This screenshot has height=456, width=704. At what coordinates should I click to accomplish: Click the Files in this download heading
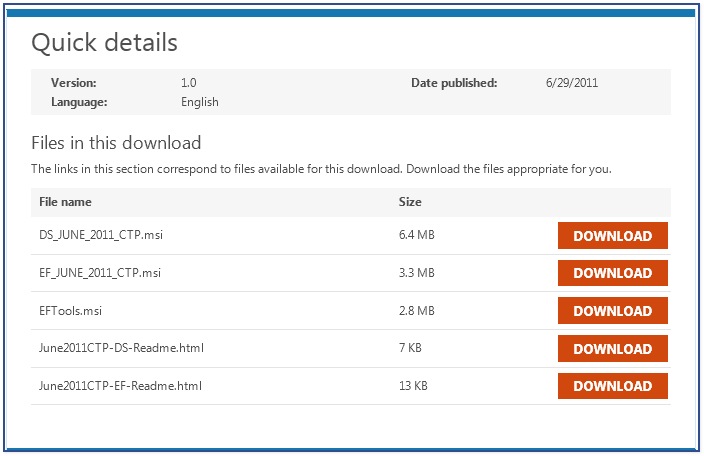(x=116, y=143)
